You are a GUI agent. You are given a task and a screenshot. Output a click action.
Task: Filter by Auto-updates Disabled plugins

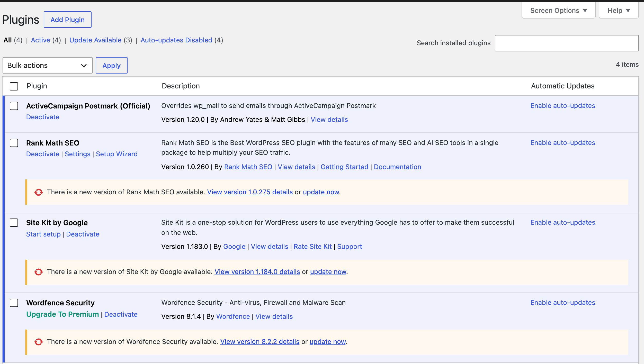click(x=176, y=40)
